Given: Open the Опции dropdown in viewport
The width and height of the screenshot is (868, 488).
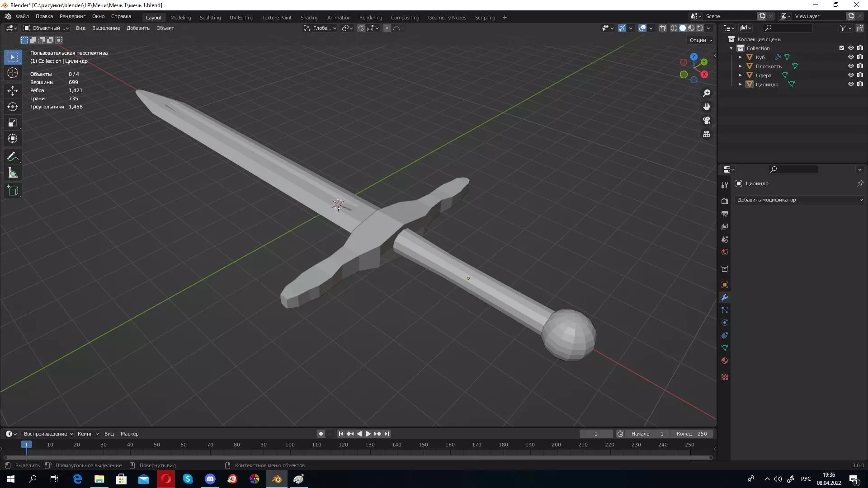Looking at the screenshot, I should [x=700, y=40].
